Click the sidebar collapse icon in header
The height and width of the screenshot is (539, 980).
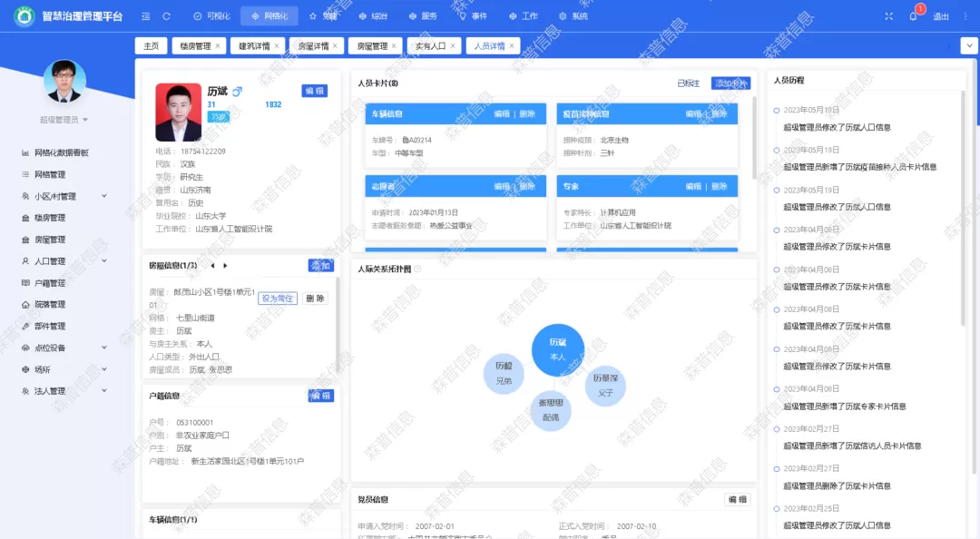146,16
